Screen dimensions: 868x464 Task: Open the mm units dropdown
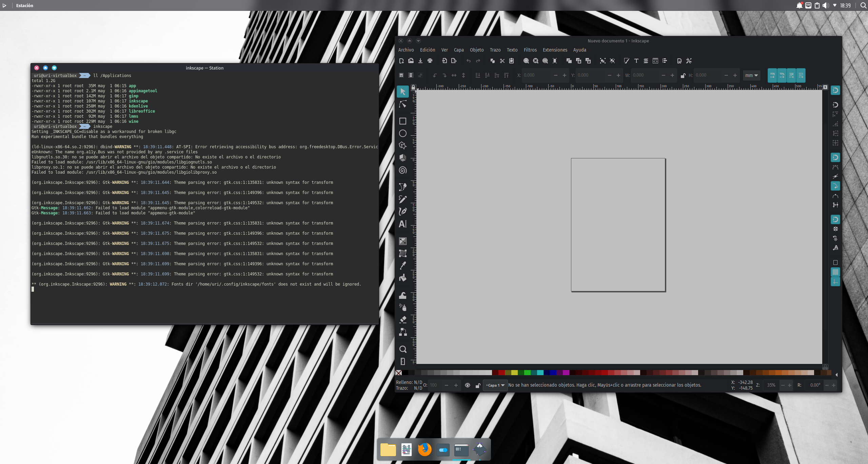coord(751,75)
